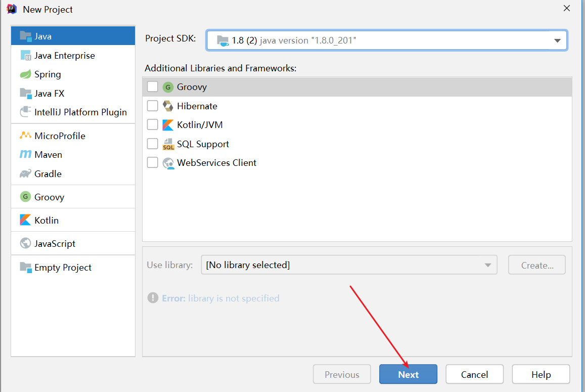Click the Java folder icon in sidebar

25,36
